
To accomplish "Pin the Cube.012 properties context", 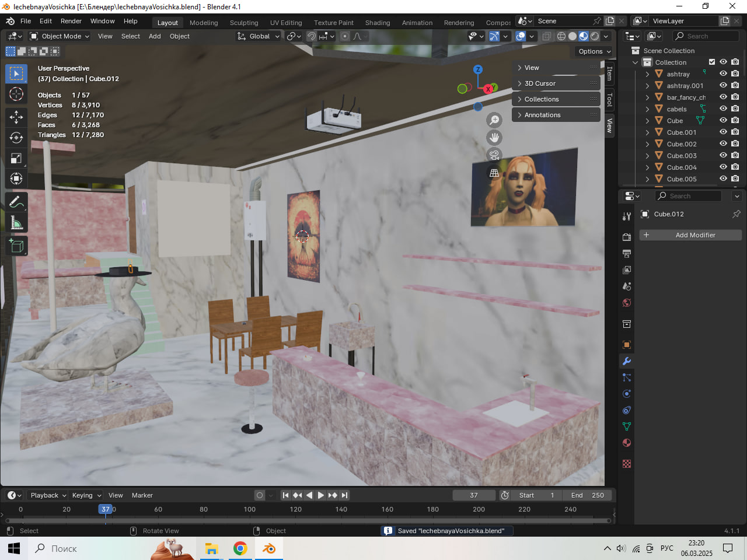I will 736,214.
